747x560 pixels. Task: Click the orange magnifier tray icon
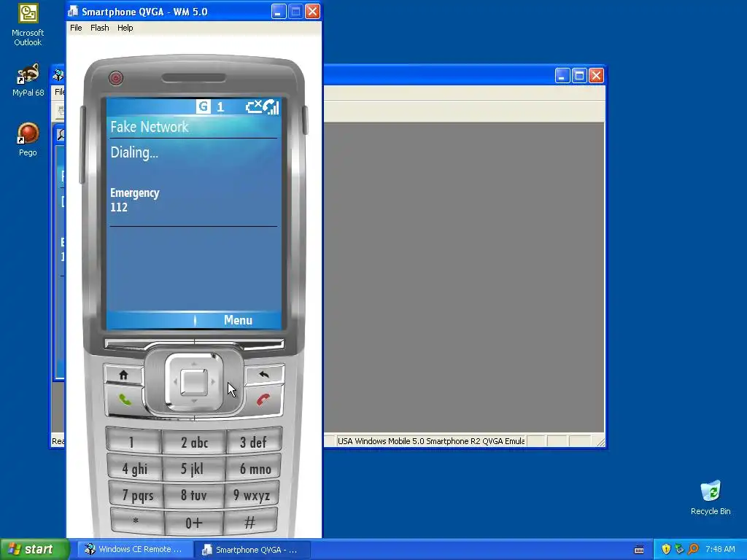click(693, 549)
